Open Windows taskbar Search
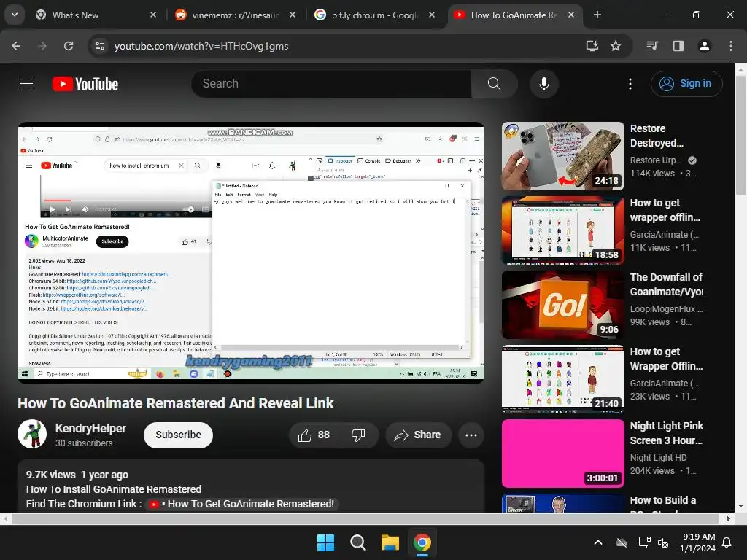 click(357, 542)
